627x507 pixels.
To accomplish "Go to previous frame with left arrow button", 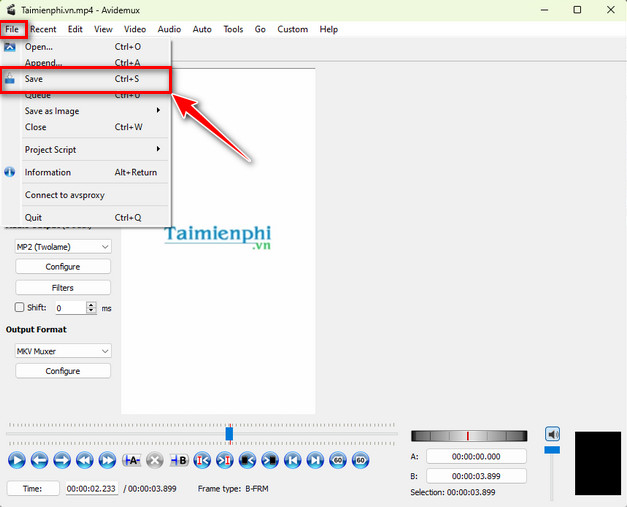I will (x=39, y=460).
